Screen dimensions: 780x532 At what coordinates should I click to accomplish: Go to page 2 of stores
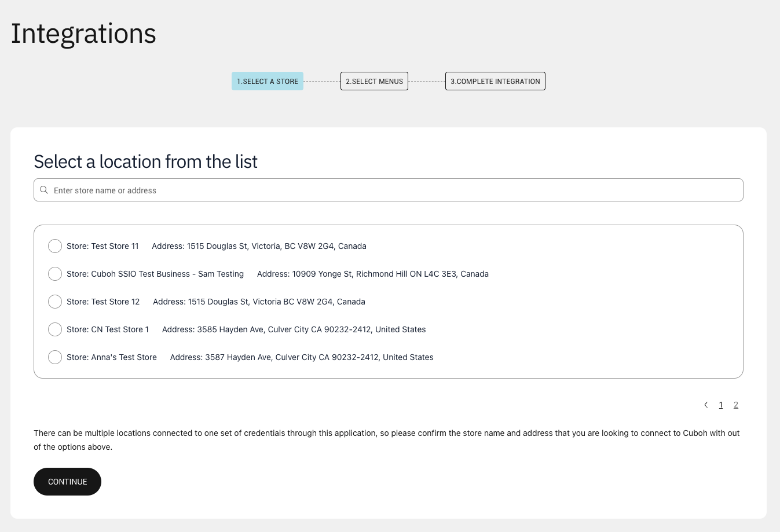[x=736, y=405]
